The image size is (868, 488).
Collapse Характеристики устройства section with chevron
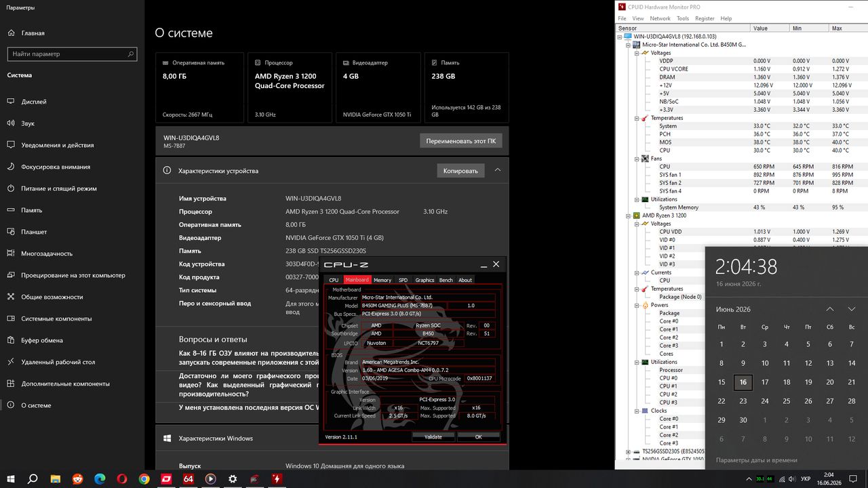click(x=498, y=170)
